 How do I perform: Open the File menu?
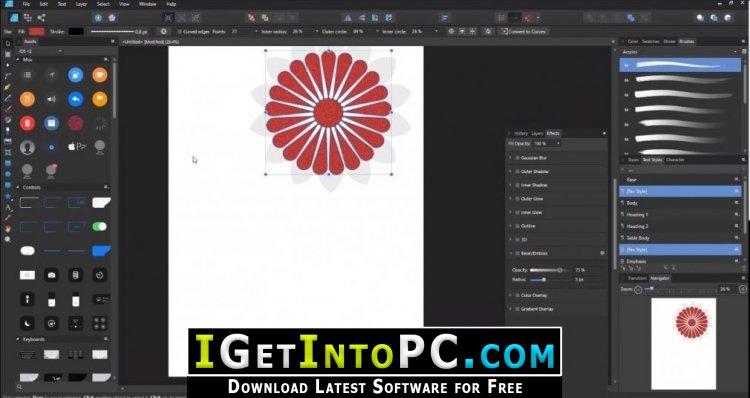(x=26, y=4)
